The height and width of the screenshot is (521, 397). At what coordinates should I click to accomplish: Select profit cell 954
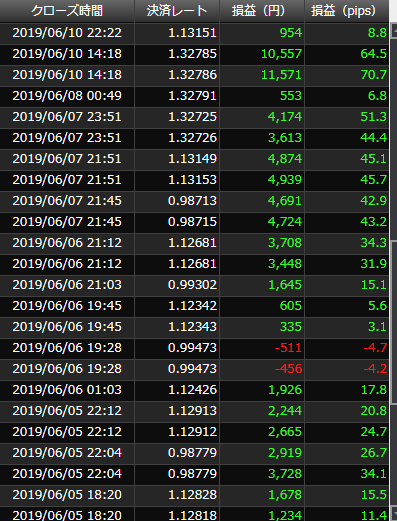coord(262,33)
